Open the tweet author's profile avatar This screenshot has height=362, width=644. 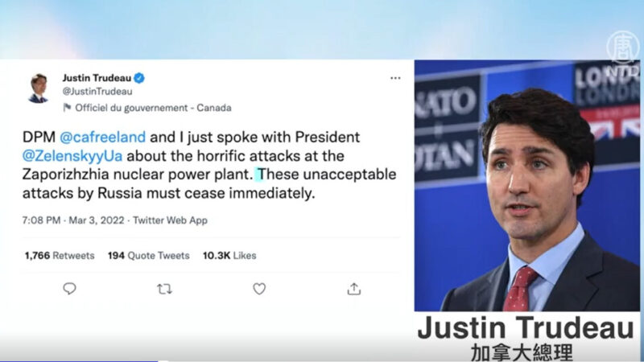(39, 88)
